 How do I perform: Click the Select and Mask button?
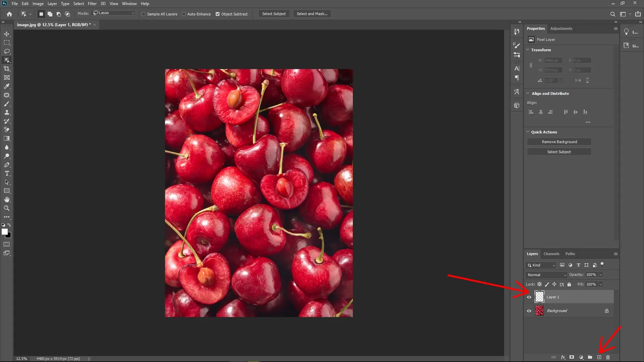(312, 14)
